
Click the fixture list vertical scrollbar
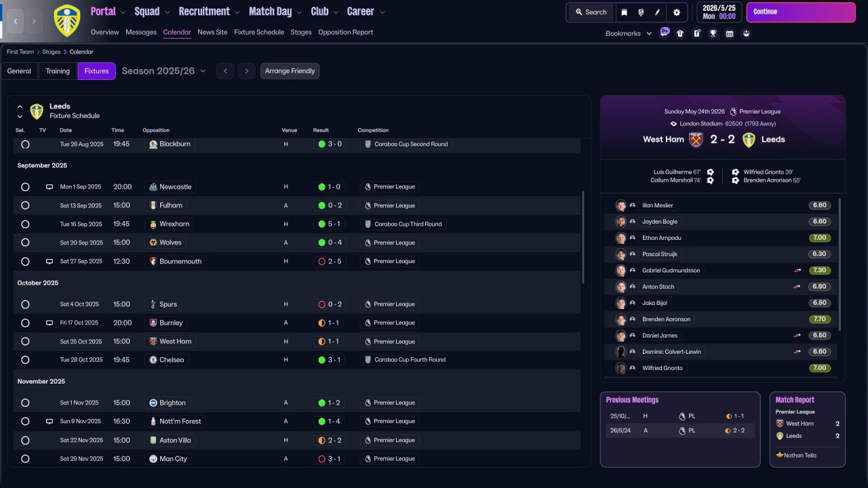coord(583,237)
